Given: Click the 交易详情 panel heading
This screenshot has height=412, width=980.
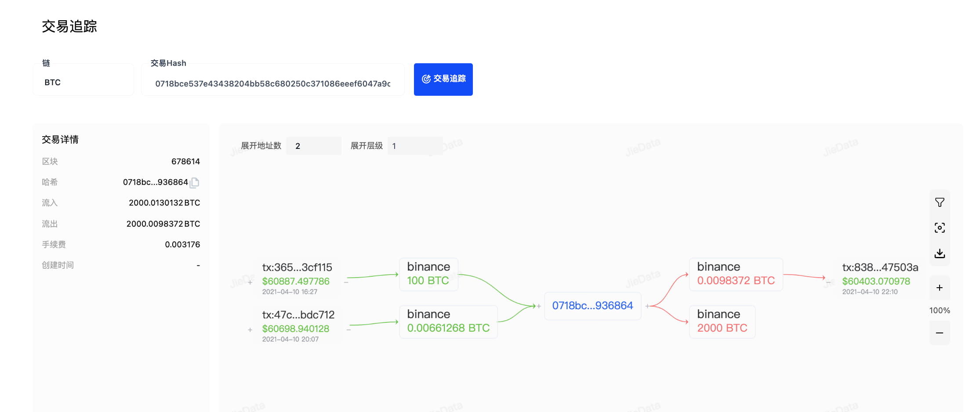Looking at the screenshot, I should click(x=60, y=140).
